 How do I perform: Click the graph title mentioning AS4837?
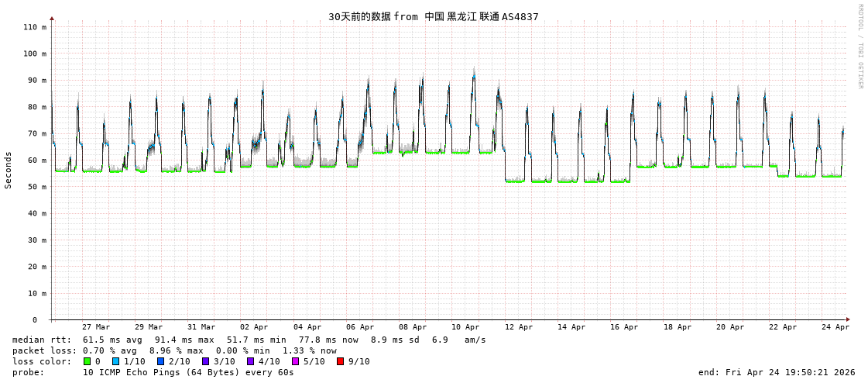tap(433, 16)
